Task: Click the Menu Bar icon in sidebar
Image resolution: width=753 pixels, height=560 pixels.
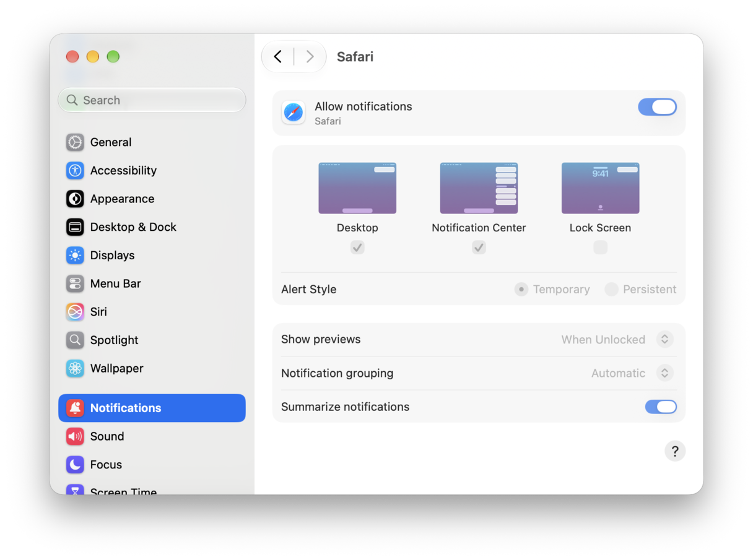Action: coord(75,283)
